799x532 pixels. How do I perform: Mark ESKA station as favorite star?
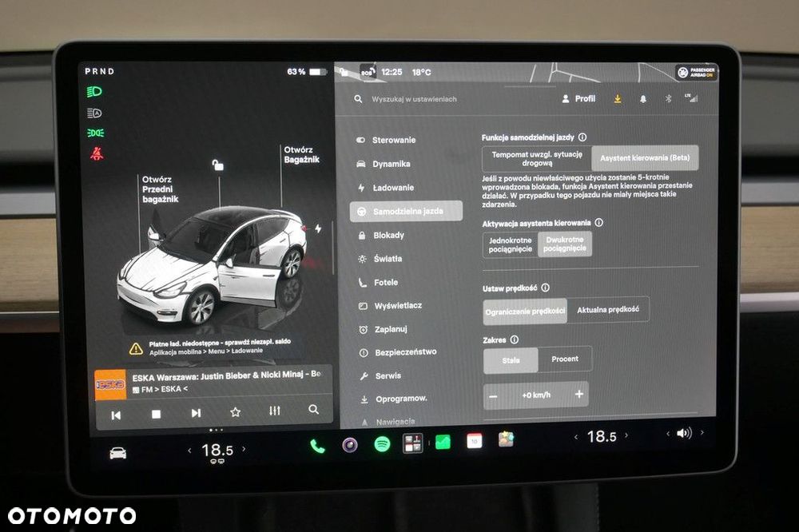(x=235, y=411)
